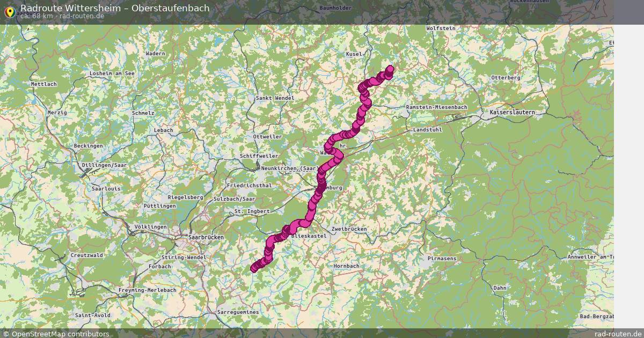Image resolution: width=644 pixels, height=338 pixels.
Task: Click the Landstuhl town label
Action: tap(428, 130)
